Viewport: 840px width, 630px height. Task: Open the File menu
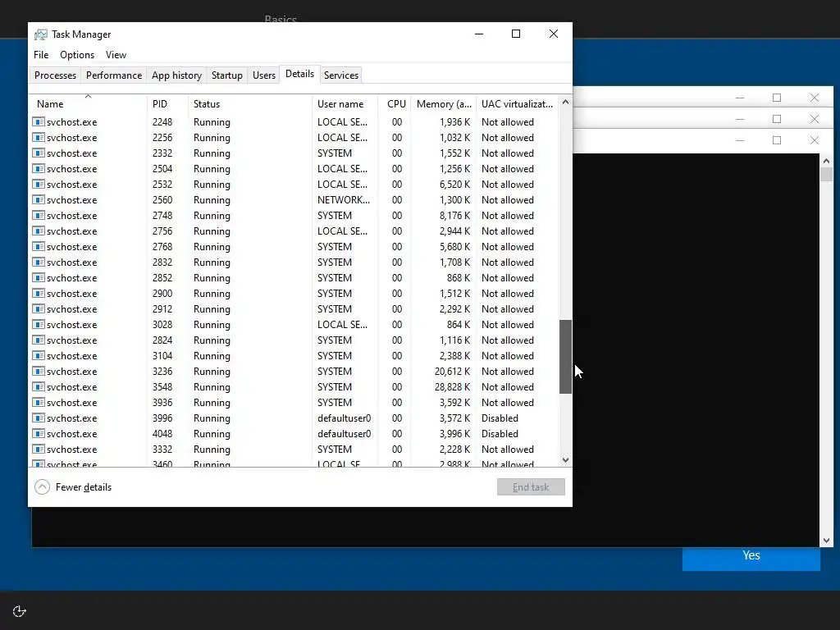coord(41,55)
